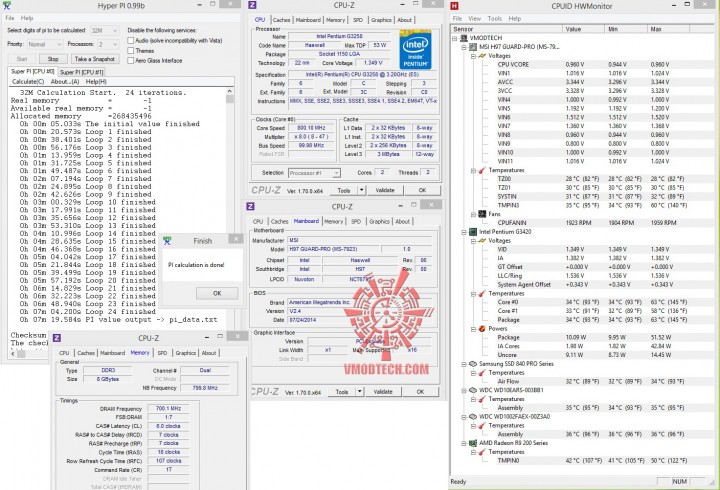Click the purple Z icon of the top CPU-Z window

(252, 5)
